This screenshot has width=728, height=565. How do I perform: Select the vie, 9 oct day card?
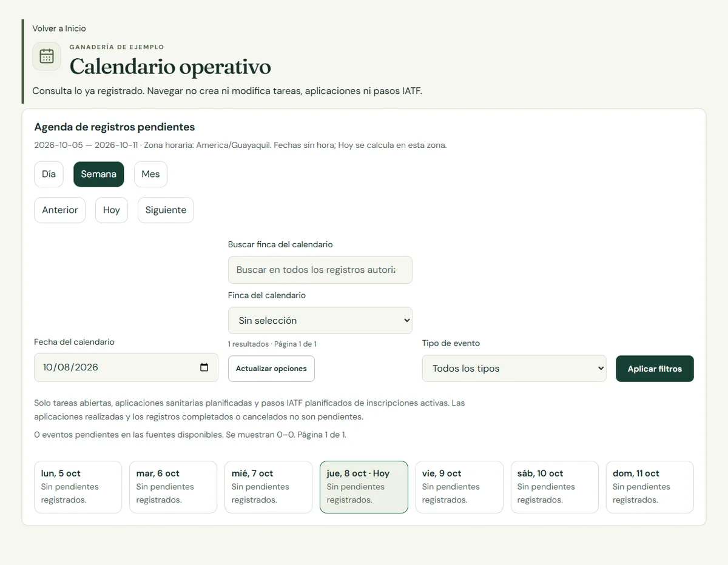tap(459, 487)
